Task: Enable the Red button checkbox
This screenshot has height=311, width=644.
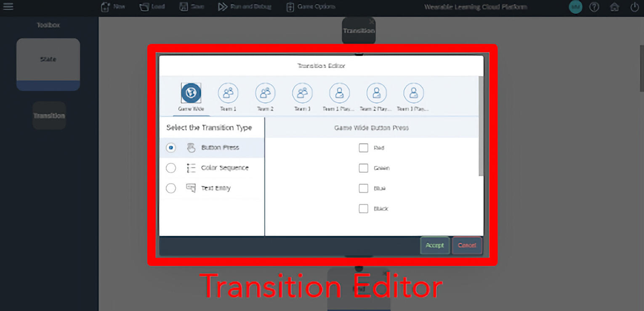Action: (363, 148)
